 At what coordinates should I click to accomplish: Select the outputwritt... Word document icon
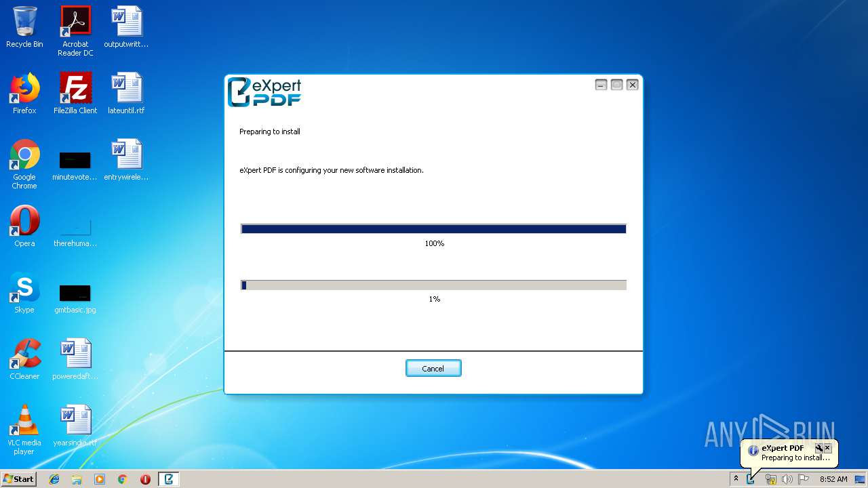[126, 28]
